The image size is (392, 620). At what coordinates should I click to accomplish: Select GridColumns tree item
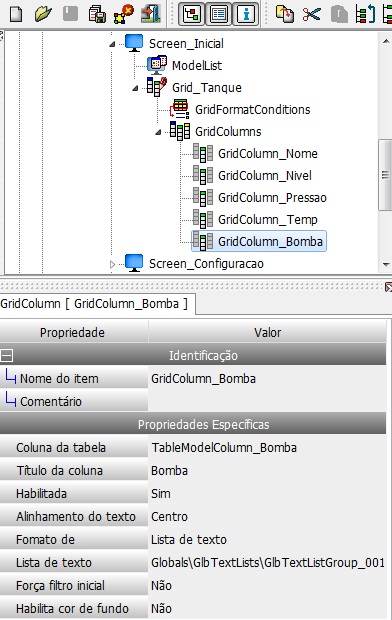point(228,132)
